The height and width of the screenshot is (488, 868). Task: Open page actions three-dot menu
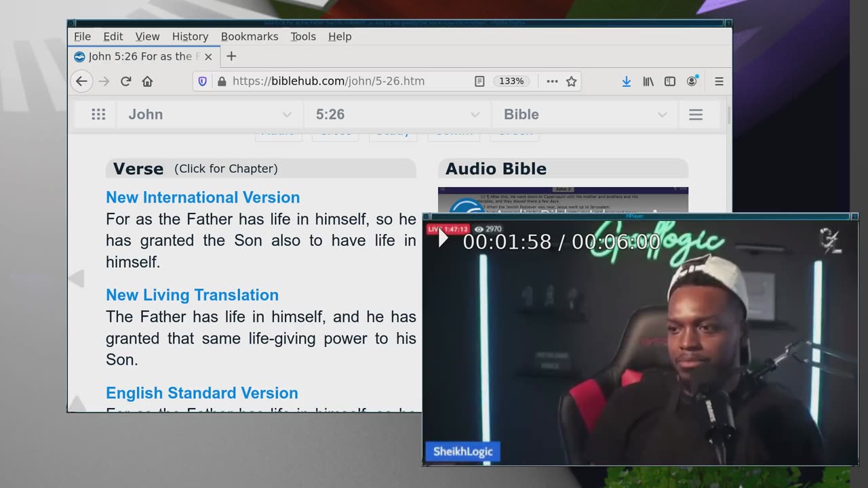pos(552,81)
